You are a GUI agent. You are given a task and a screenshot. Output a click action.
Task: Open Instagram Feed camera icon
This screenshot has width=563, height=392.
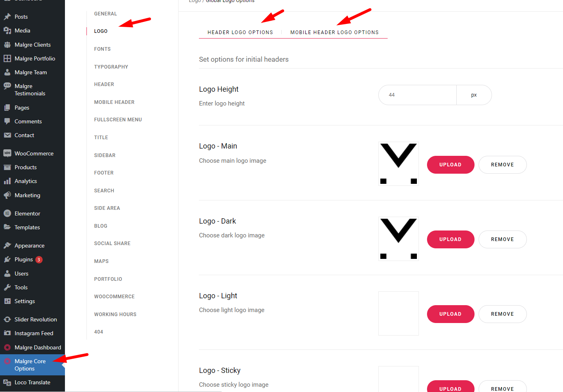[7, 333]
